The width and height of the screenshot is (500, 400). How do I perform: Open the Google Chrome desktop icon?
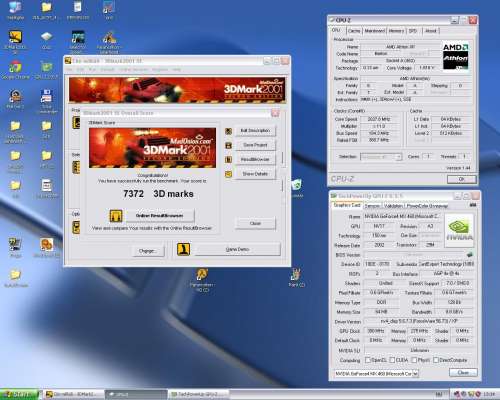coord(15,70)
